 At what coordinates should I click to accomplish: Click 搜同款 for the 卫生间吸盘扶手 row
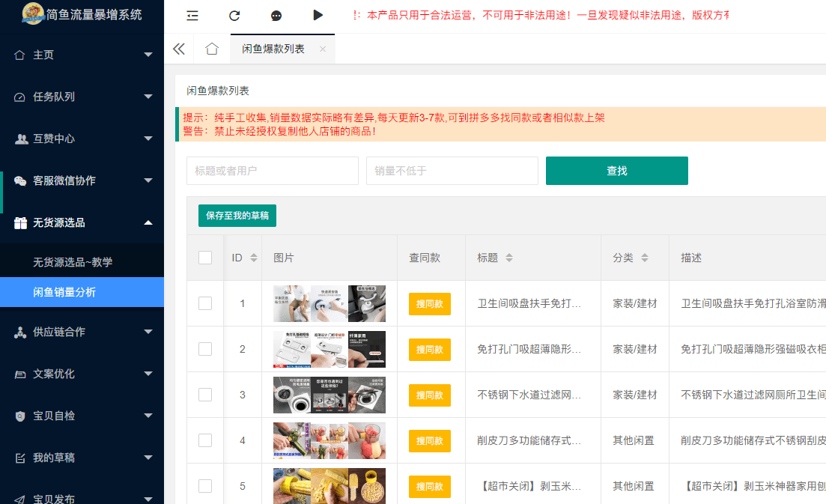pyautogui.click(x=429, y=304)
